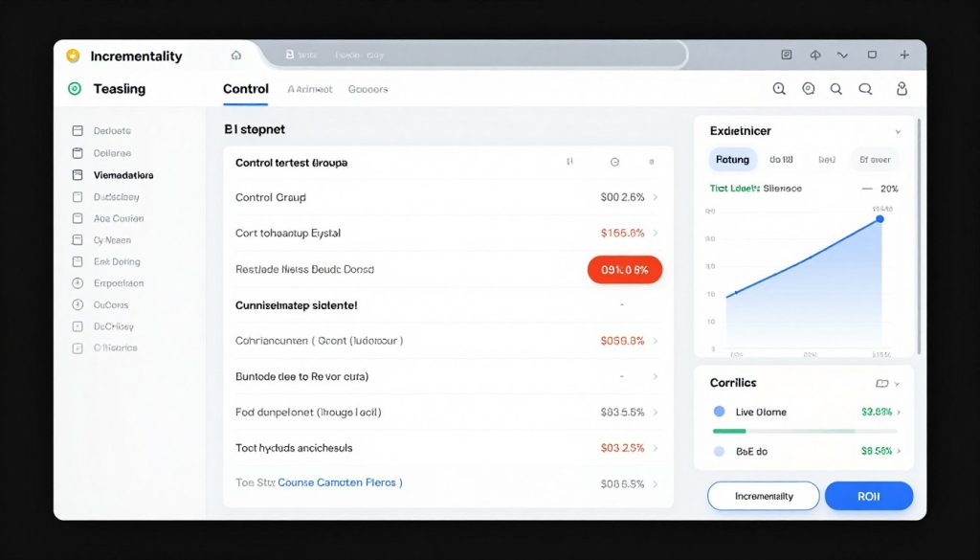Click the Home icon beside Incrementality
The height and width of the screenshot is (560, 980).
[x=236, y=56]
